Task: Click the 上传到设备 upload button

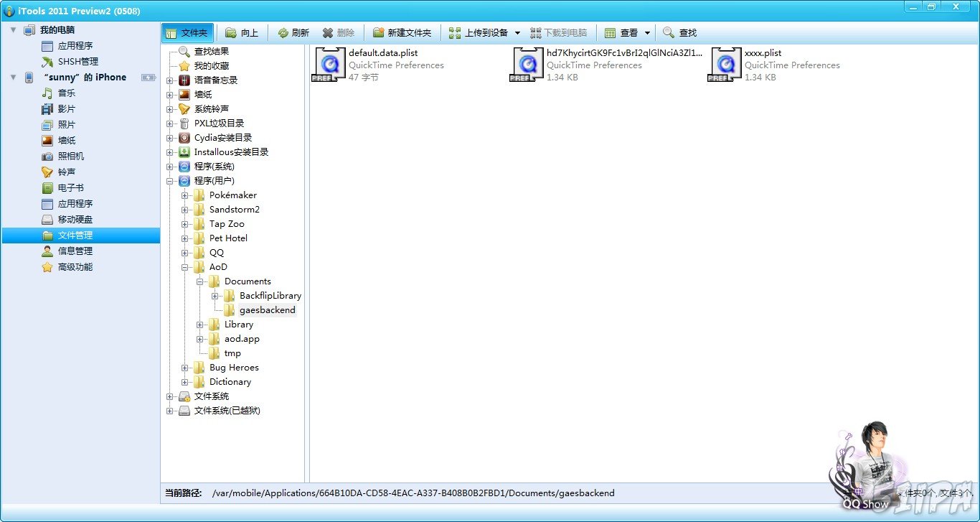Action: [479, 33]
